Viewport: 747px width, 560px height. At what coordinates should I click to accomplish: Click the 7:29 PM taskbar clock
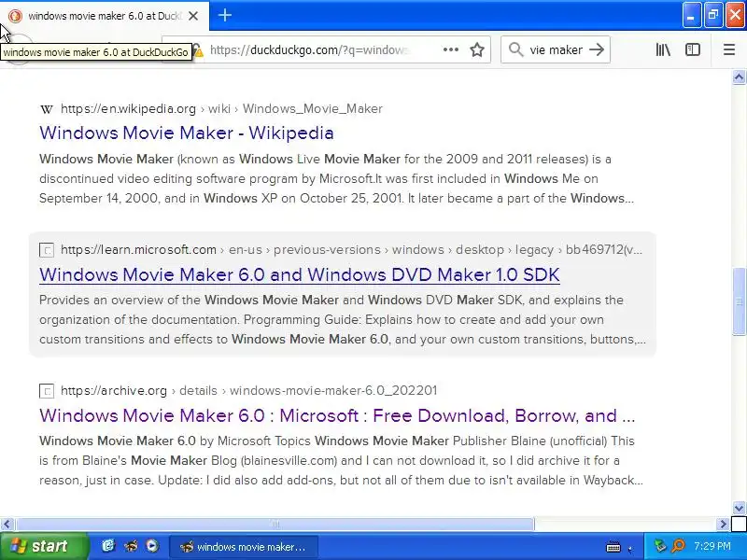(x=712, y=546)
